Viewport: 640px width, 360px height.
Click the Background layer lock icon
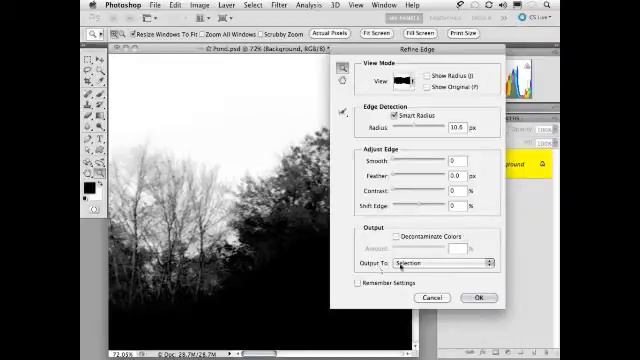542,164
